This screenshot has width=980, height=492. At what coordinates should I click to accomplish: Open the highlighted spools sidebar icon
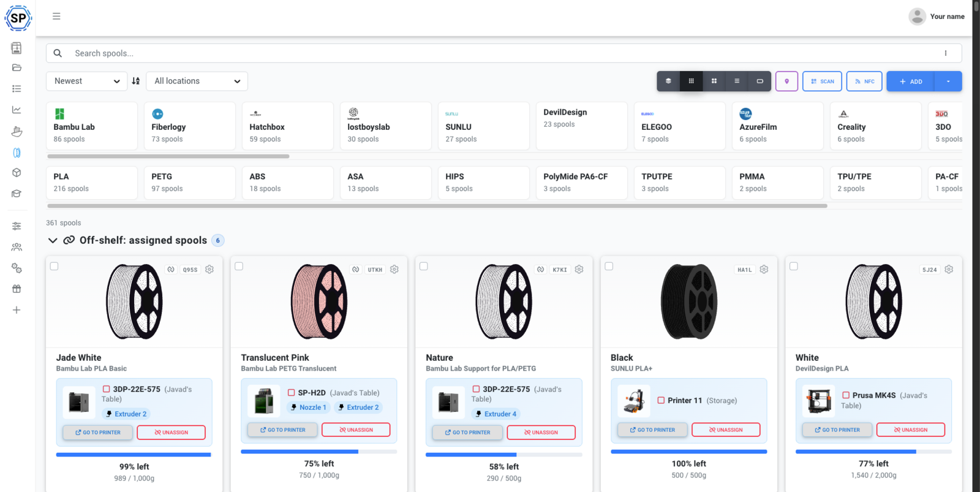17,153
